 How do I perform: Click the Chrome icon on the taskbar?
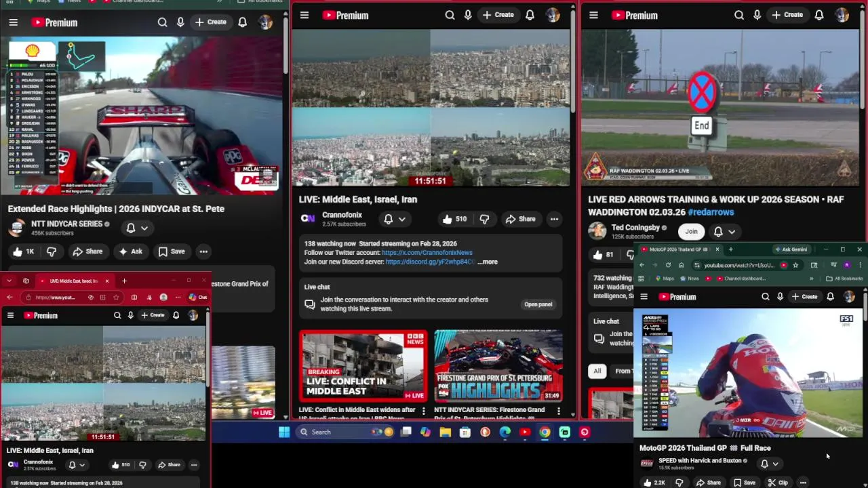pos(545,432)
